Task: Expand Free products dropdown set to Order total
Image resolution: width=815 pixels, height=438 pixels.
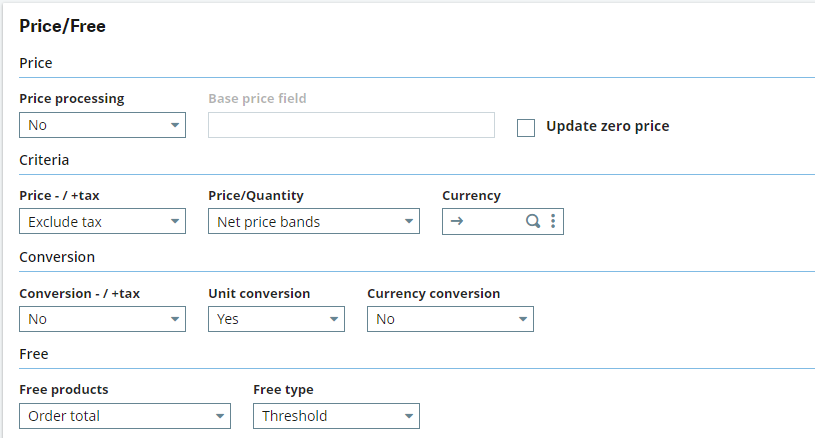Action: coord(124,416)
